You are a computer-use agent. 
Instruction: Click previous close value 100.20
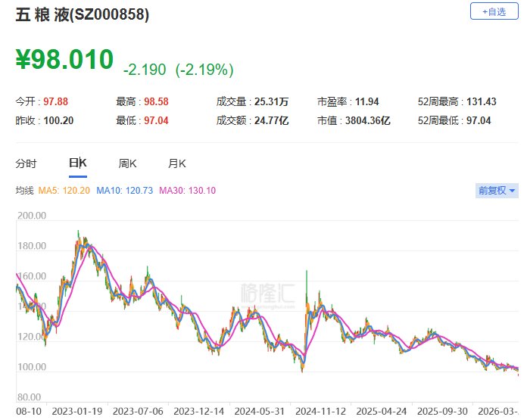coord(58,120)
